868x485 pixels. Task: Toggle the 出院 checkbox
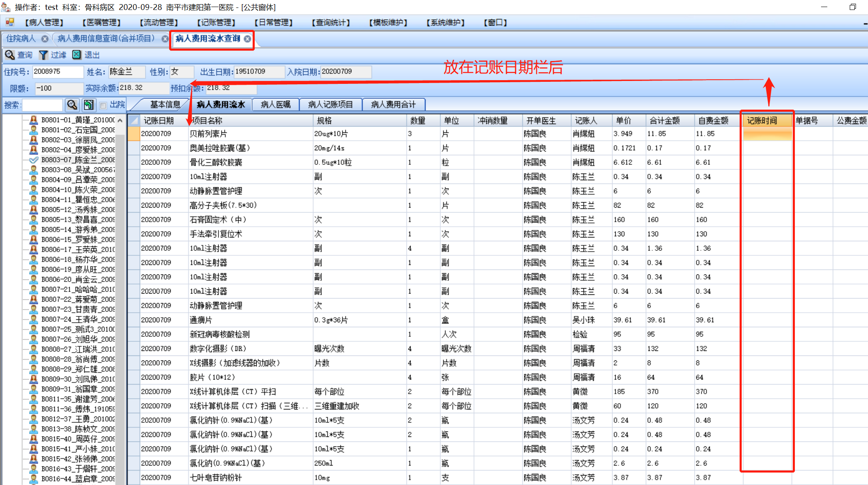point(103,105)
